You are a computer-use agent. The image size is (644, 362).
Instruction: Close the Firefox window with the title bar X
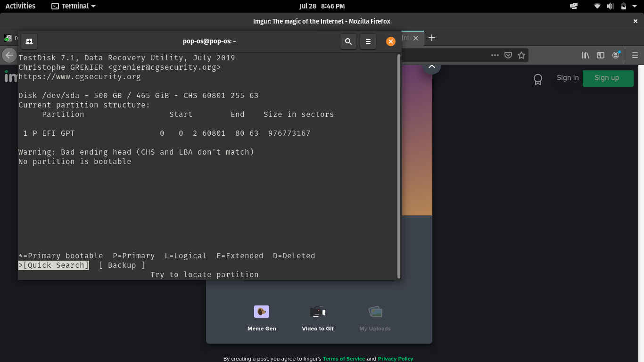pyautogui.click(x=635, y=21)
